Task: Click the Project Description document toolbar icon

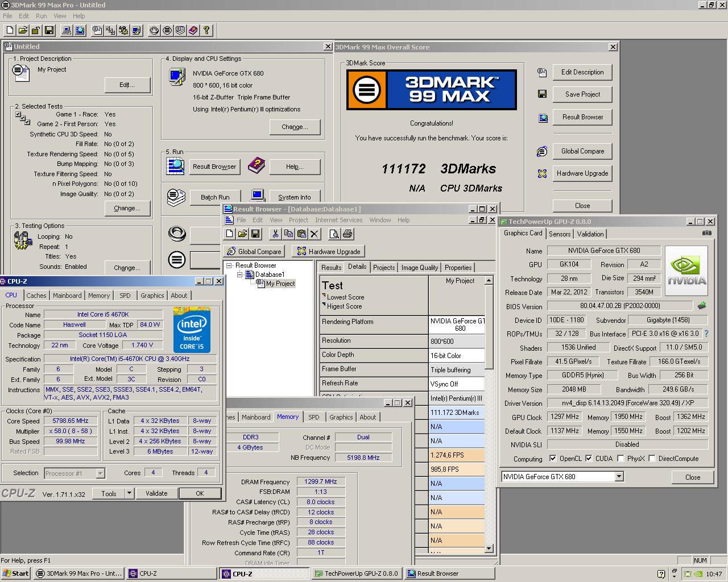Action: (97, 30)
